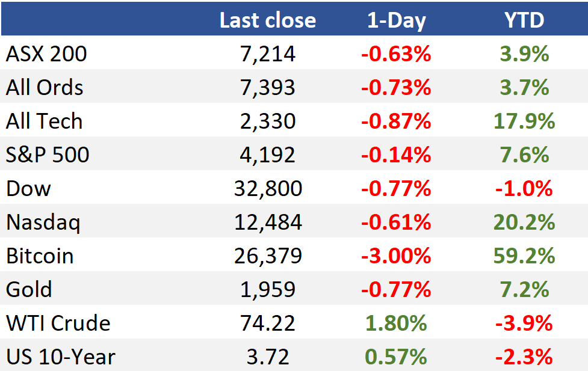588x371 pixels.
Task: Select the All Ords row label
Action: pos(45,88)
